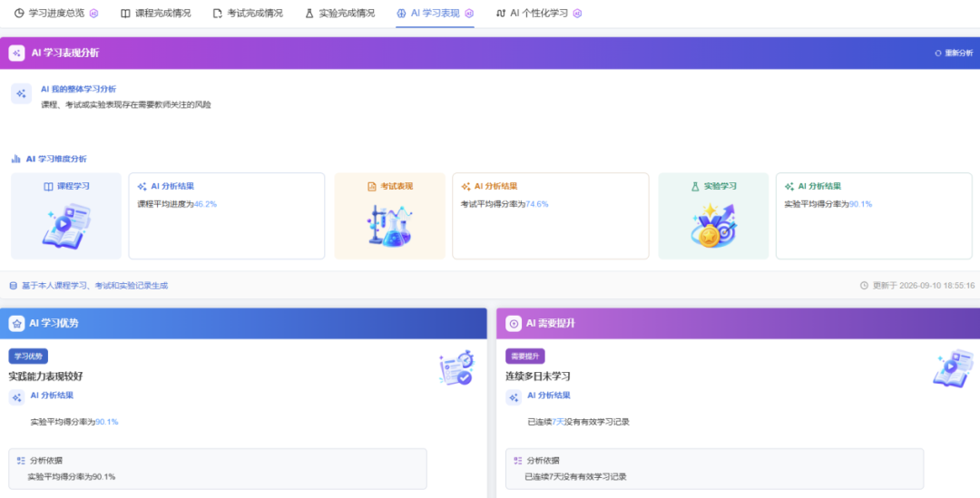Click the 学习优势 tag badge

point(28,356)
